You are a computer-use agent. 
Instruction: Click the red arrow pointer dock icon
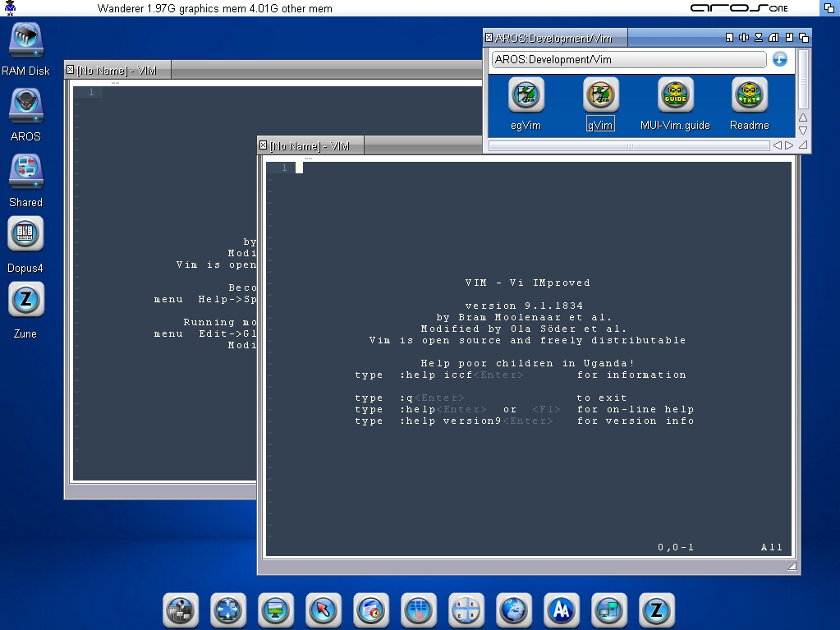(323, 610)
